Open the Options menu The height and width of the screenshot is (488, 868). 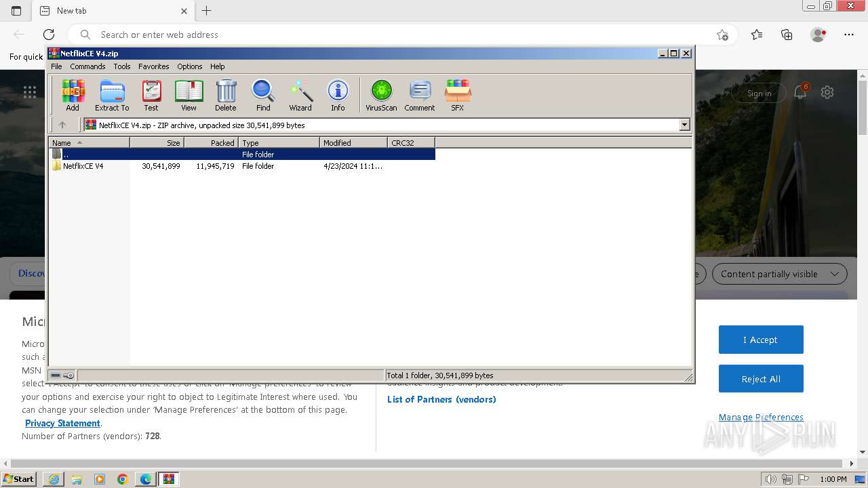190,66
